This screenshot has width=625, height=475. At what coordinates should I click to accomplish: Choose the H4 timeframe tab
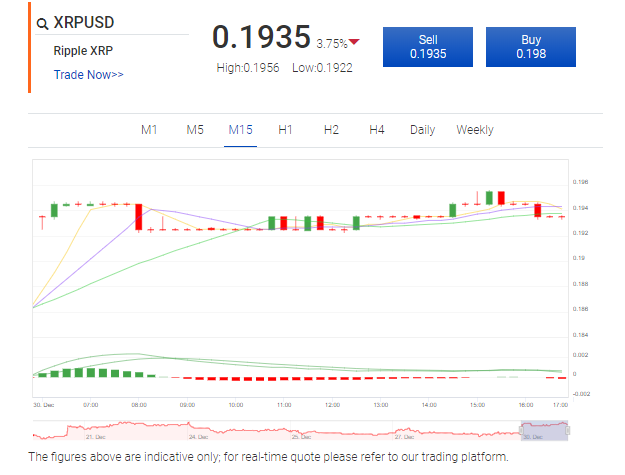coord(376,130)
